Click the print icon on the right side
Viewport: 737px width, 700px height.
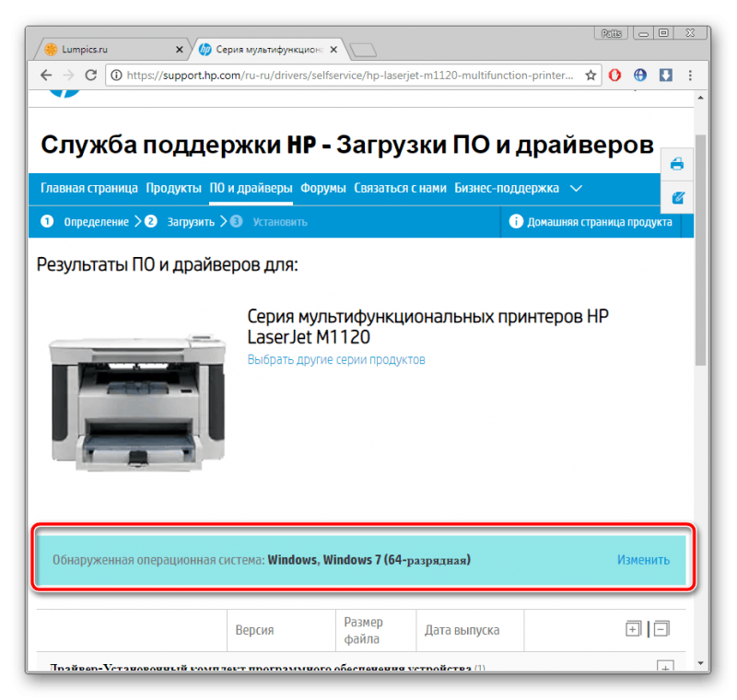[x=677, y=164]
